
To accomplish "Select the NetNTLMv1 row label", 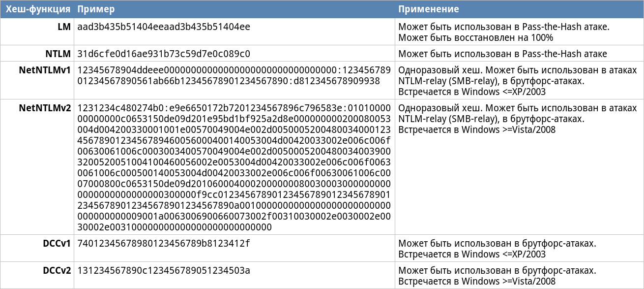I will 45,70.
